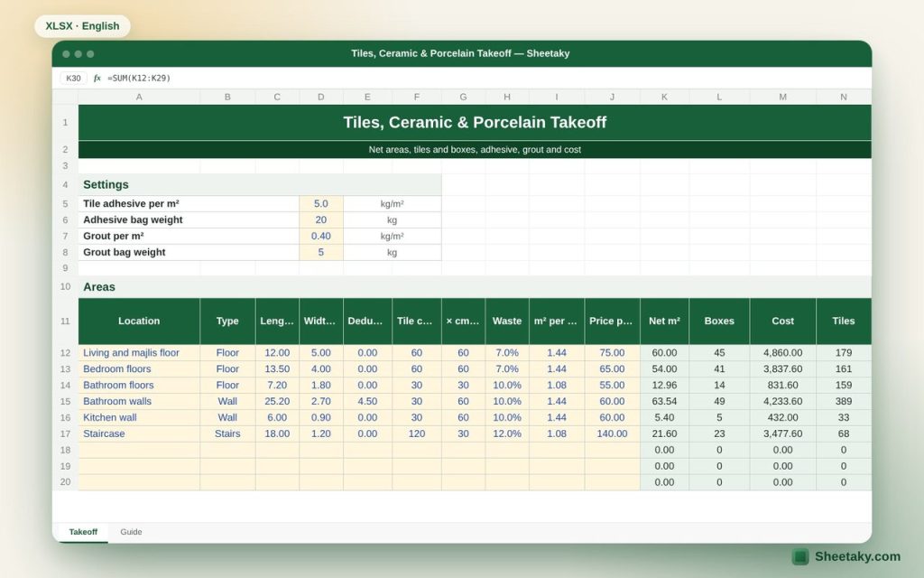
Task: Click the price value 75.00
Action: (612, 353)
